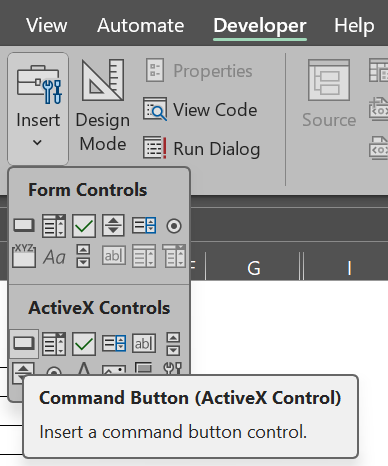Insert an ActiveX check box
388x466 pixels.
point(84,343)
